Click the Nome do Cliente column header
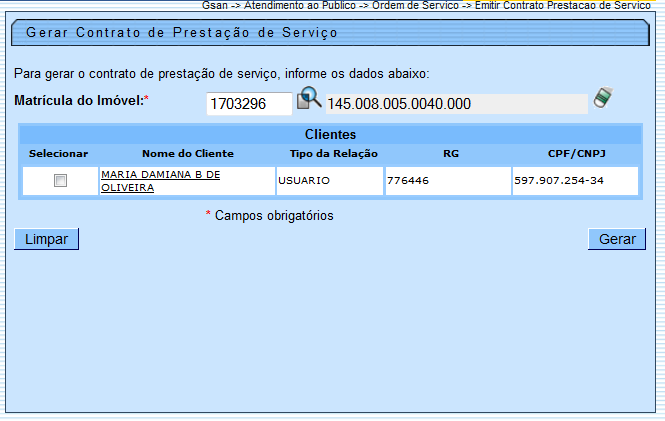 pos(187,153)
